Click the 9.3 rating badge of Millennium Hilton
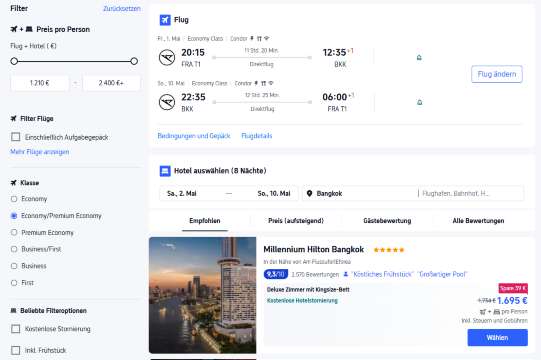 276,274
